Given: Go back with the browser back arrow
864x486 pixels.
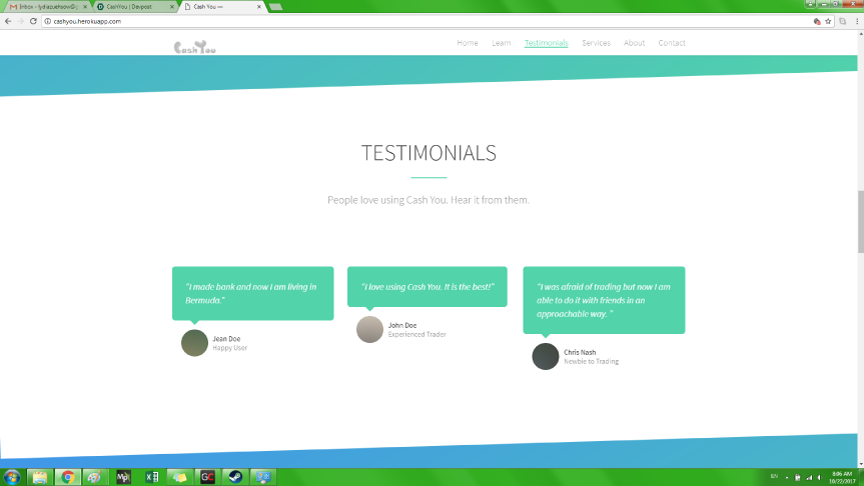Looking at the screenshot, I should click(8, 21).
